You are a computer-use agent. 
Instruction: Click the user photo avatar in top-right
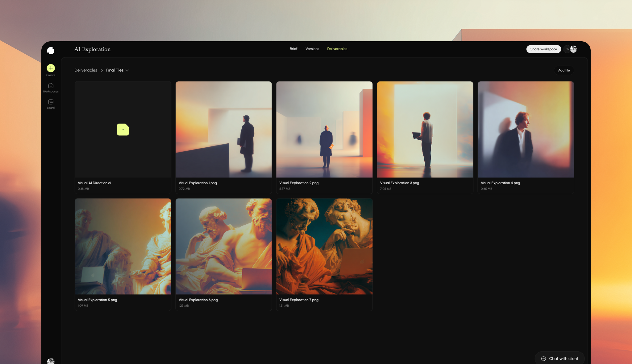(574, 49)
